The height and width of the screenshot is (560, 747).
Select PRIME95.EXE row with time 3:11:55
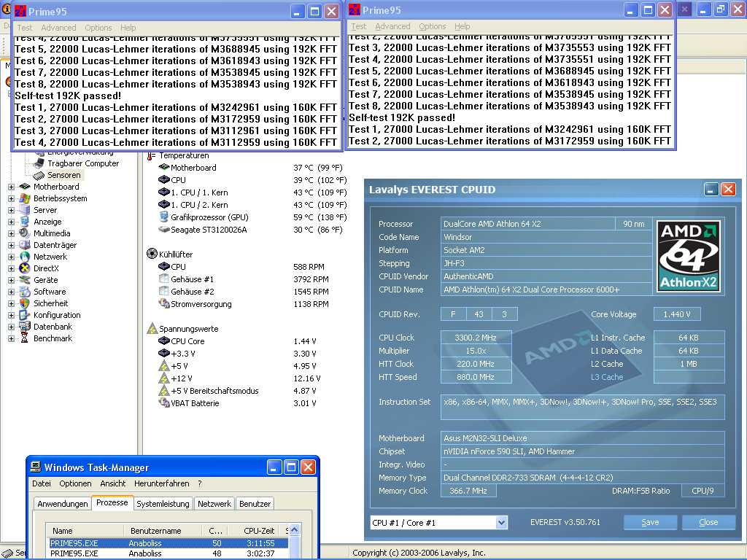(x=168, y=542)
